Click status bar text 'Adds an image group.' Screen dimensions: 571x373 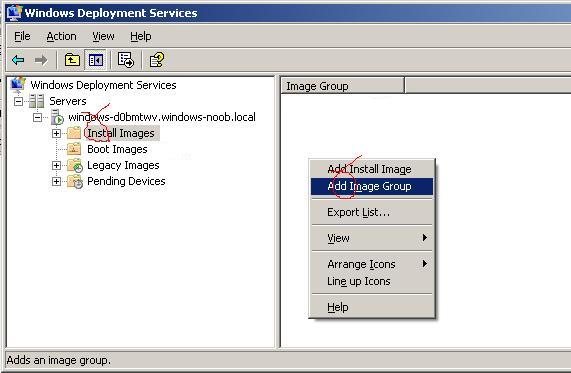point(59,360)
